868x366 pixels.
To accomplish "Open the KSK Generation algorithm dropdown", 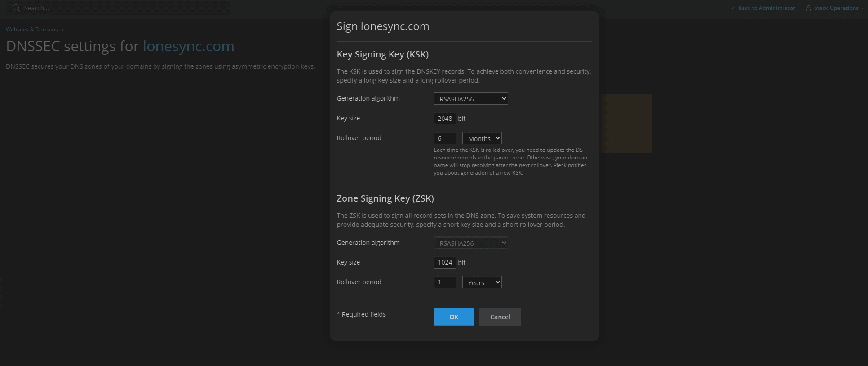I will pos(470,99).
